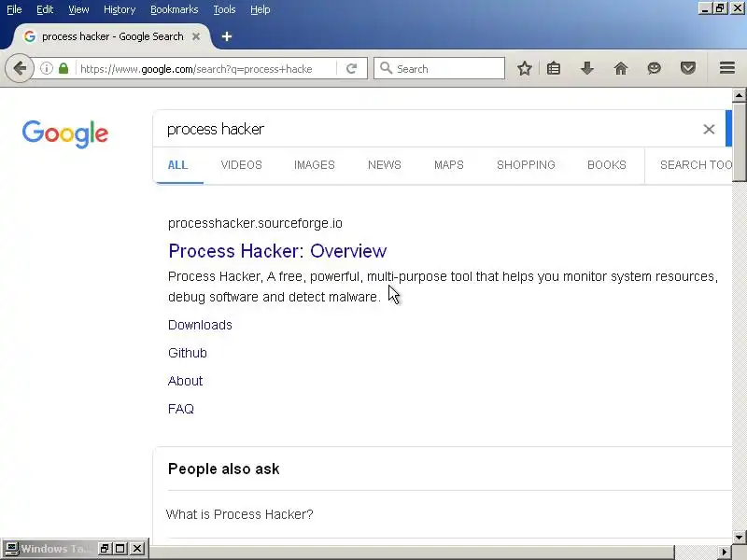Maximize the Windows Task taskbar window
747x560 pixels.
click(120, 549)
